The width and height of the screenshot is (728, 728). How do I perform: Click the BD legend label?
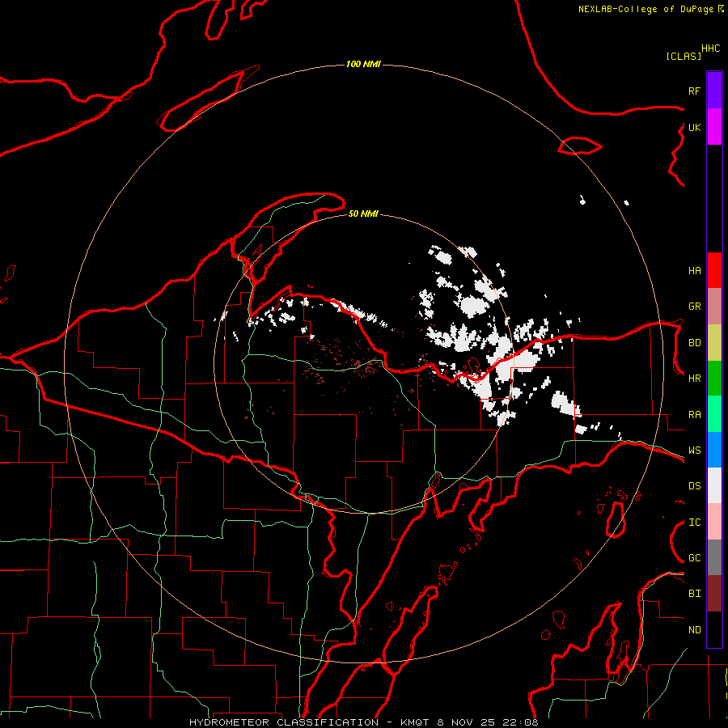pos(694,343)
